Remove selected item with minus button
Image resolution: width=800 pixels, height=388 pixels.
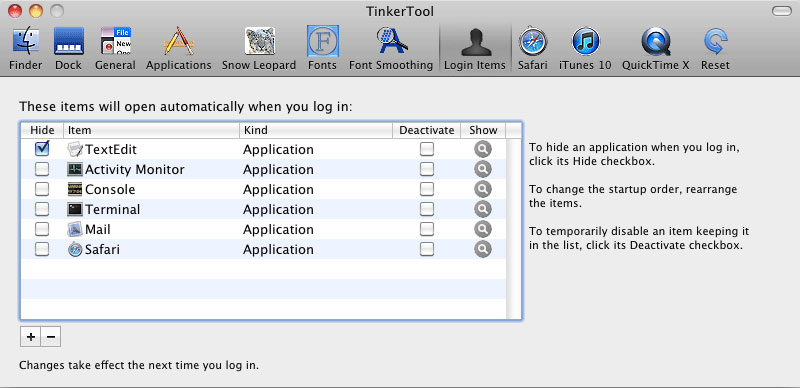point(51,336)
